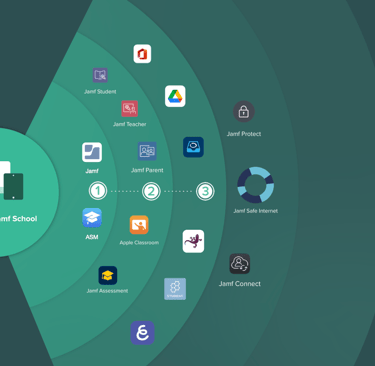This screenshot has width=375, height=366.
Task: Open the Jamf Student app icon
Action: click(x=100, y=75)
